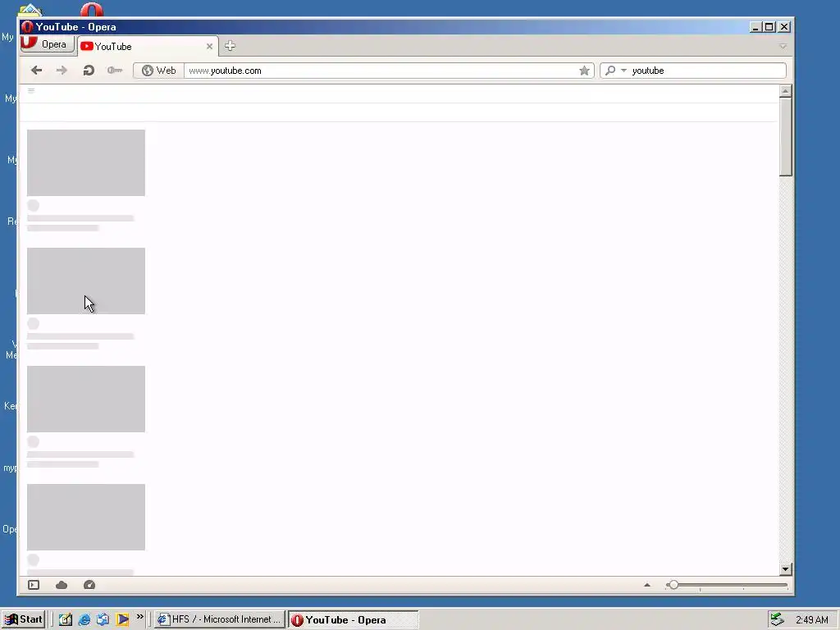This screenshot has height=630, width=840.
Task: Open view options arrow near zoom slider
Action: pyautogui.click(x=647, y=585)
